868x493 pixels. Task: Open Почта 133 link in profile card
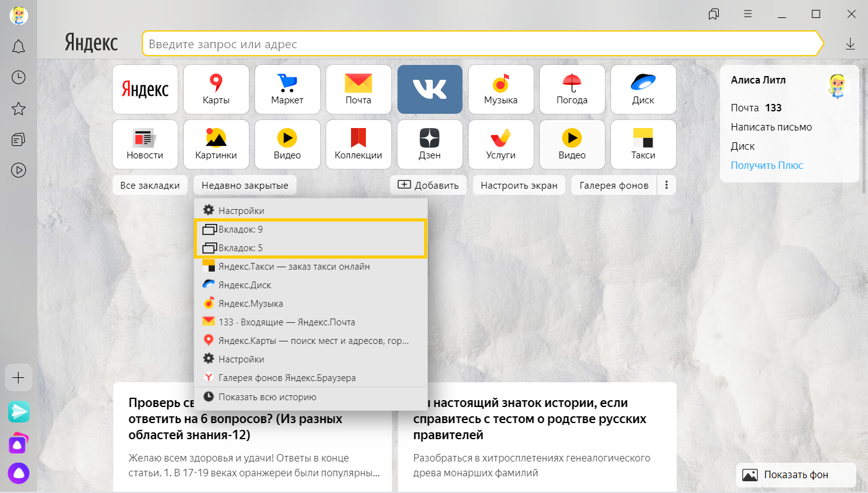[756, 108]
